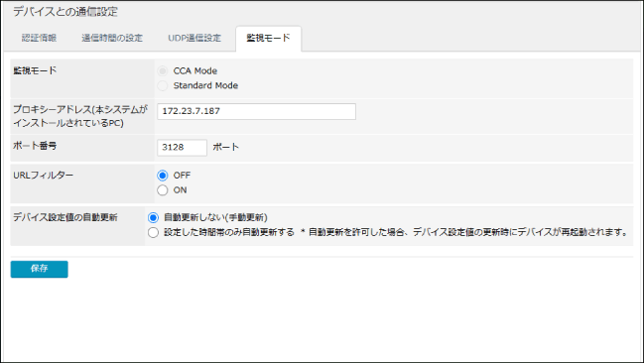Switch to the 認証情報 tab

39,39
